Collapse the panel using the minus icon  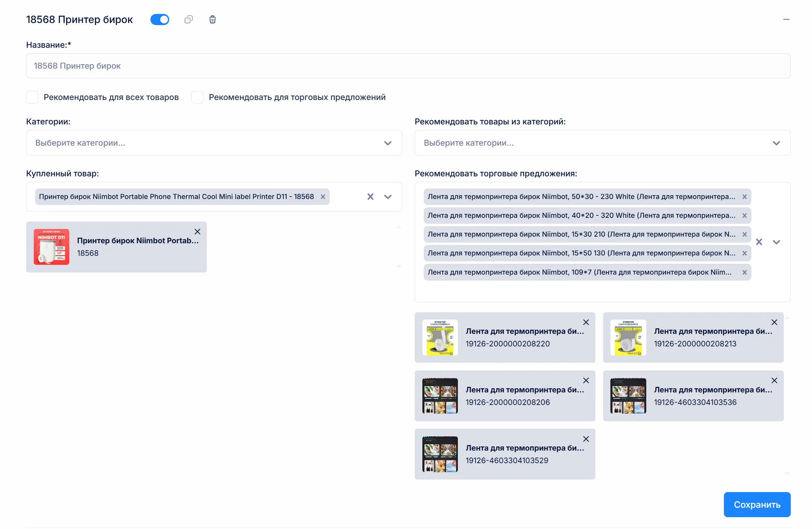coord(787,20)
